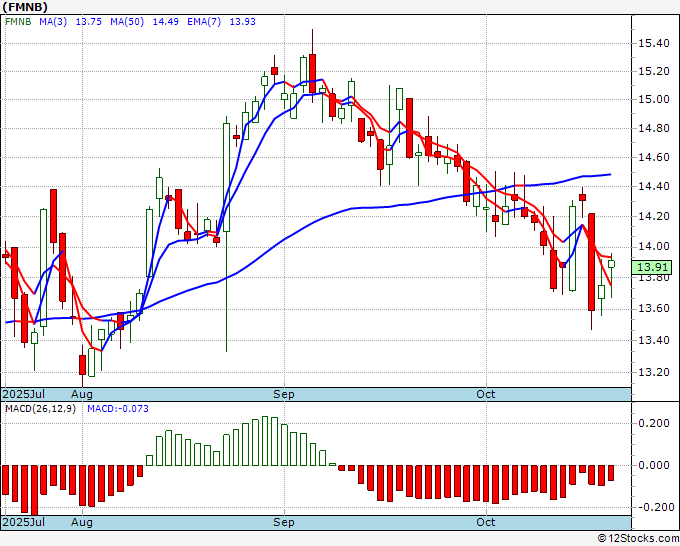Click the Sep label on price chart axis
The image size is (680, 546).
click(284, 394)
